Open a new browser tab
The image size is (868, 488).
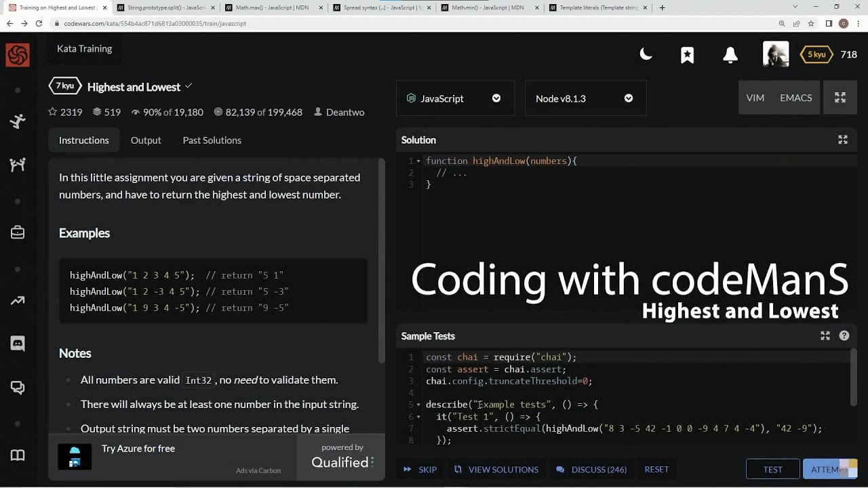coord(662,7)
